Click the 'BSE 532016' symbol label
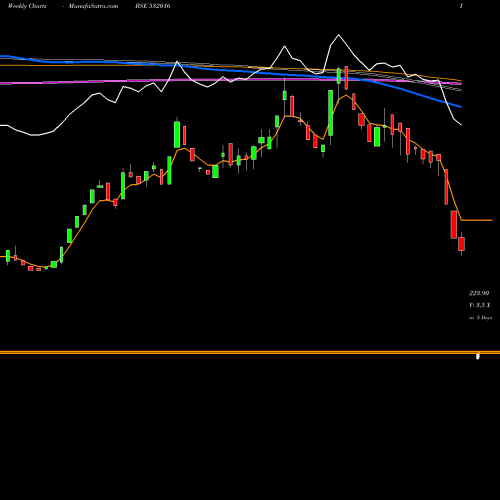The width and height of the screenshot is (500, 500). [153, 6]
